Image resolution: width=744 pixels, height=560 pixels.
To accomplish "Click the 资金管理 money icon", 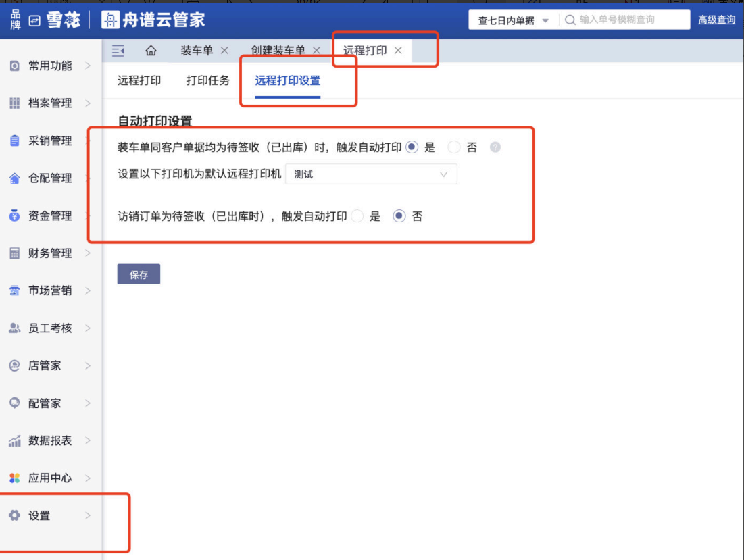I will [x=15, y=216].
